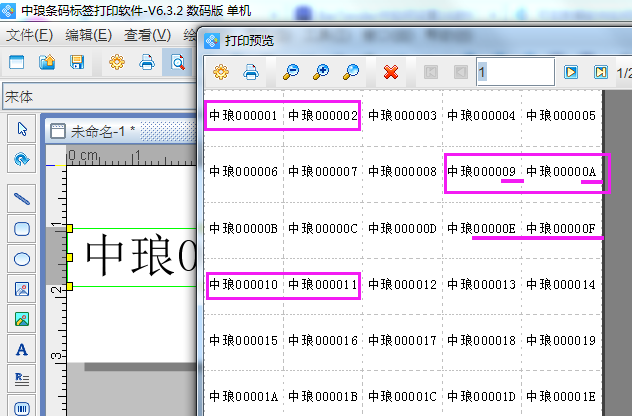
Task: Click label 中琅000001 in preview
Action: click(243, 116)
